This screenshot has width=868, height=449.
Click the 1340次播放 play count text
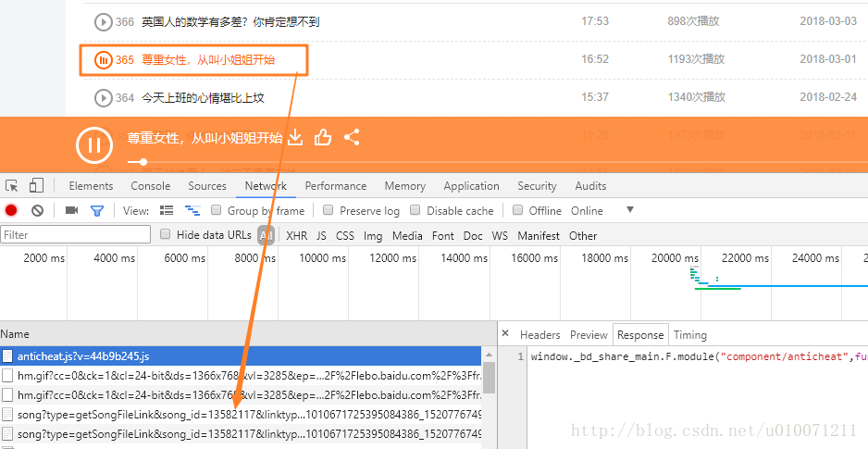pos(696,97)
